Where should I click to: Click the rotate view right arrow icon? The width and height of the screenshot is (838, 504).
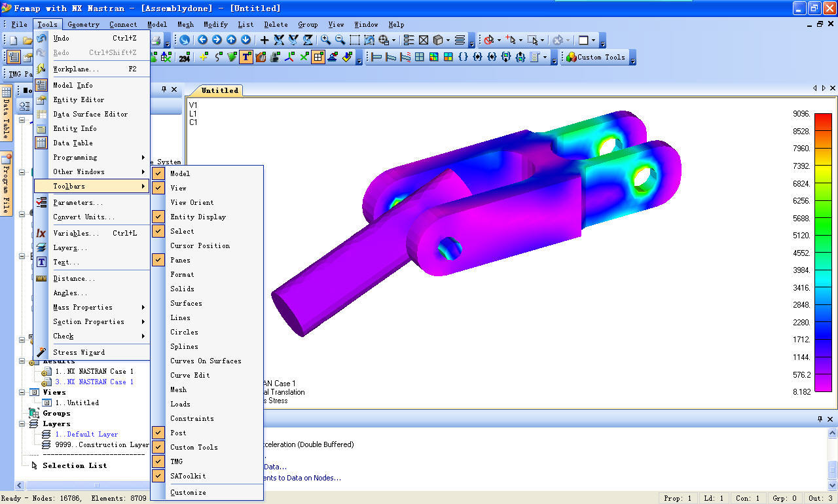[x=217, y=40]
